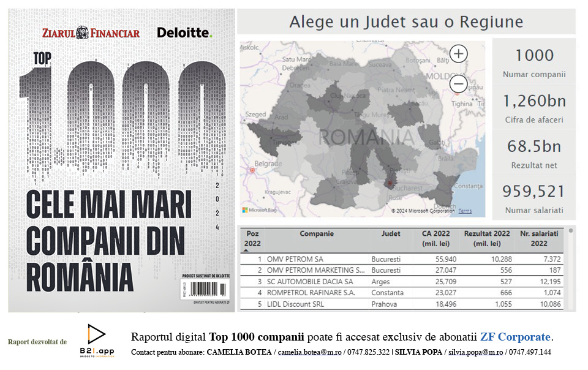Open the B2I.app logo
Image resolution: width=588 pixels, height=370 pixels.
point(97,341)
